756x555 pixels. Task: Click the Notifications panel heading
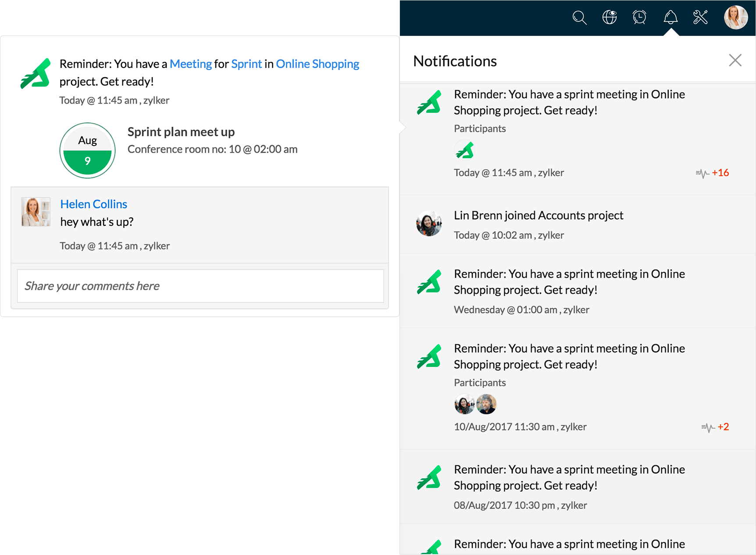coord(455,61)
